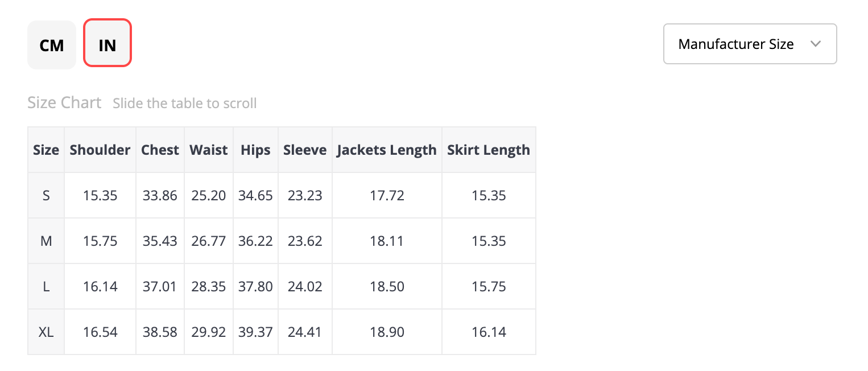Viewport: 868px width, 371px height.
Task: Click the Chest column header
Action: click(x=160, y=150)
